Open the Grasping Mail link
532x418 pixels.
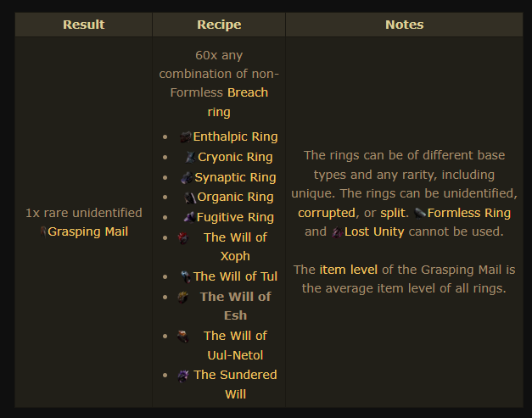88,231
